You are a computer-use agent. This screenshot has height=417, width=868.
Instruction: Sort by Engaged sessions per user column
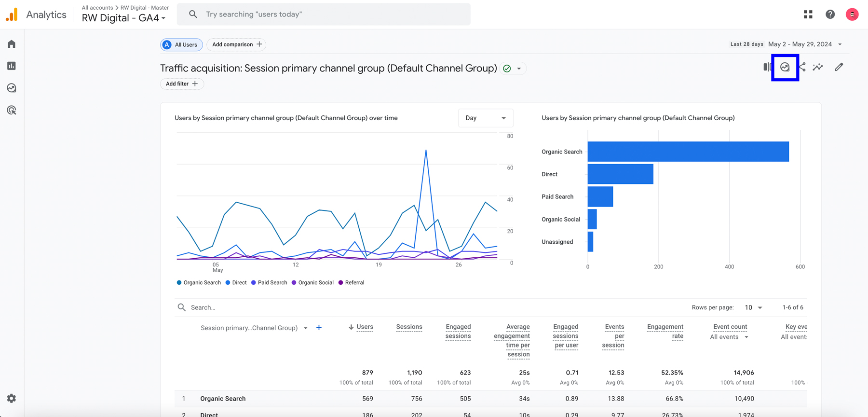pyautogui.click(x=566, y=336)
